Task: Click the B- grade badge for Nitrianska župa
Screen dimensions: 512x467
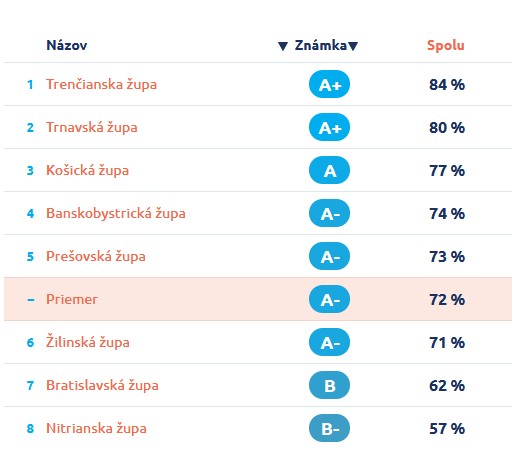Action: pyautogui.click(x=329, y=428)
